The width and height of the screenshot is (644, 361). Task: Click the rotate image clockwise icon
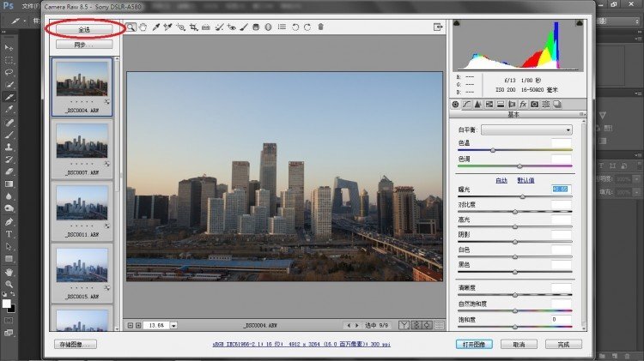pos(307,27)
